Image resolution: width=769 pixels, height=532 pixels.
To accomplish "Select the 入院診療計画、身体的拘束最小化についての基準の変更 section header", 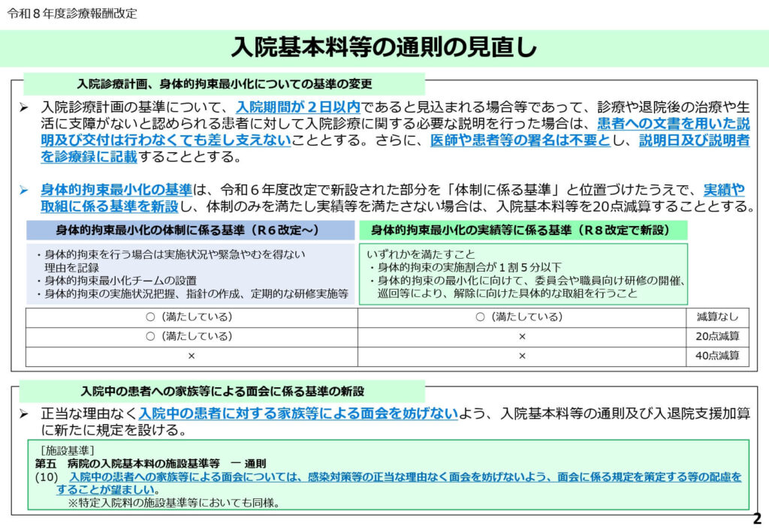I will pos(225,83).
